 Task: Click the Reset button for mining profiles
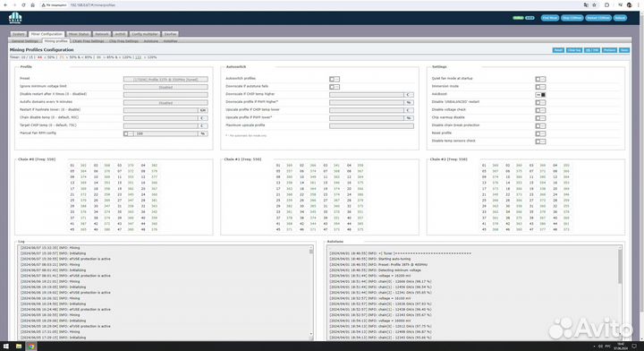click(x=558, y=50)
